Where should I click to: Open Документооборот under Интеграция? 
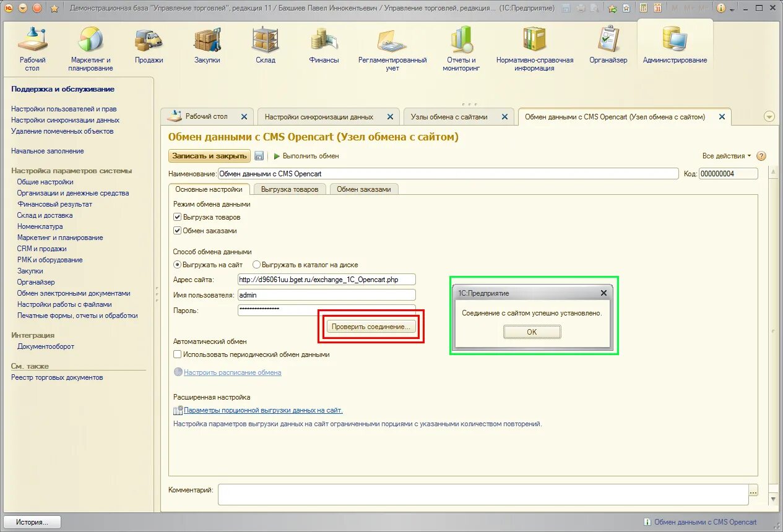46,346
